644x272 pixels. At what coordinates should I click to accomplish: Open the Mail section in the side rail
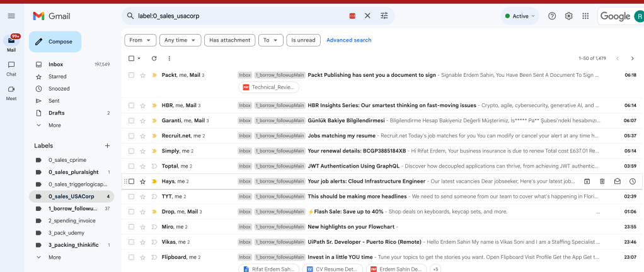coord(11,44)
